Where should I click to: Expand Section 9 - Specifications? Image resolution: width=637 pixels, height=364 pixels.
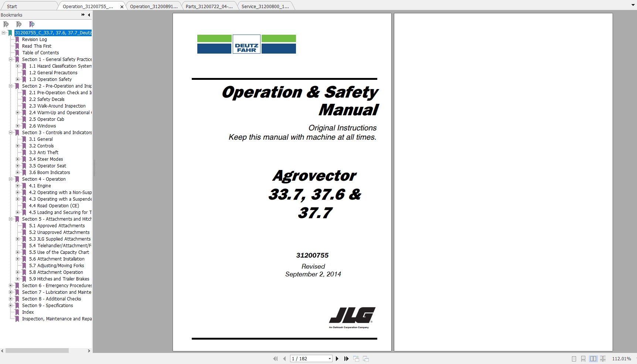[x=11, y=305]
